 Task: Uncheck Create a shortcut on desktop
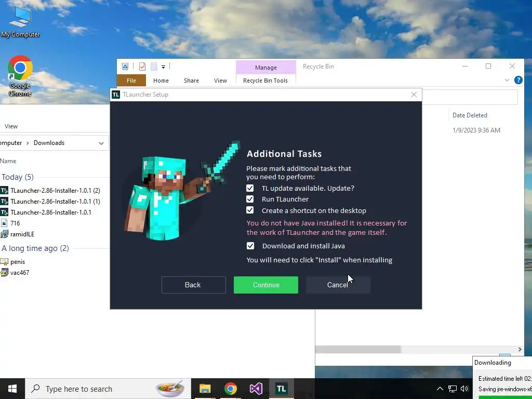pos(250,210)
